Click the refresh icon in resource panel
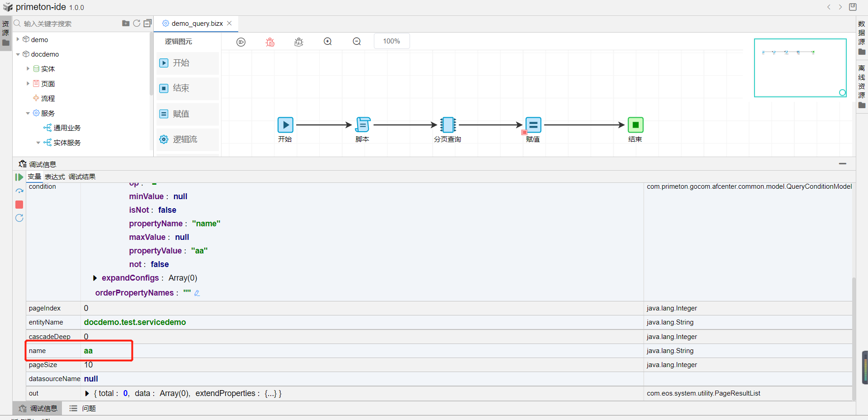This screenshot has height=420, width=868. 137,24
